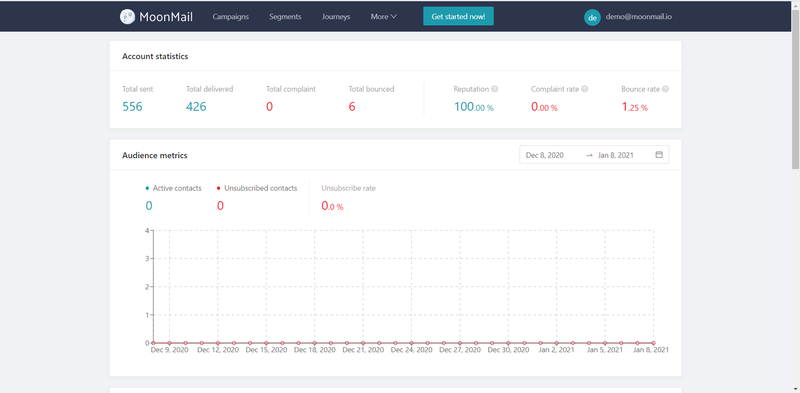Click Total complaint value 0
800x393 pixels.
269,107
